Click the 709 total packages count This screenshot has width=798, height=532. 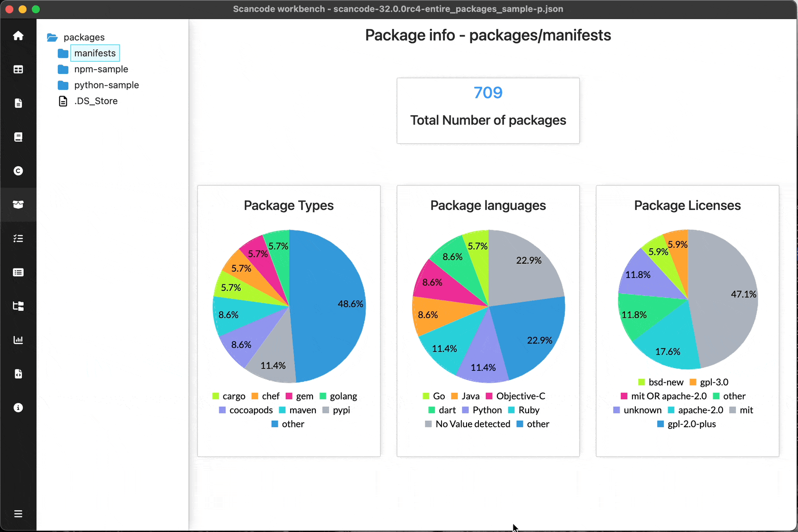488,92
